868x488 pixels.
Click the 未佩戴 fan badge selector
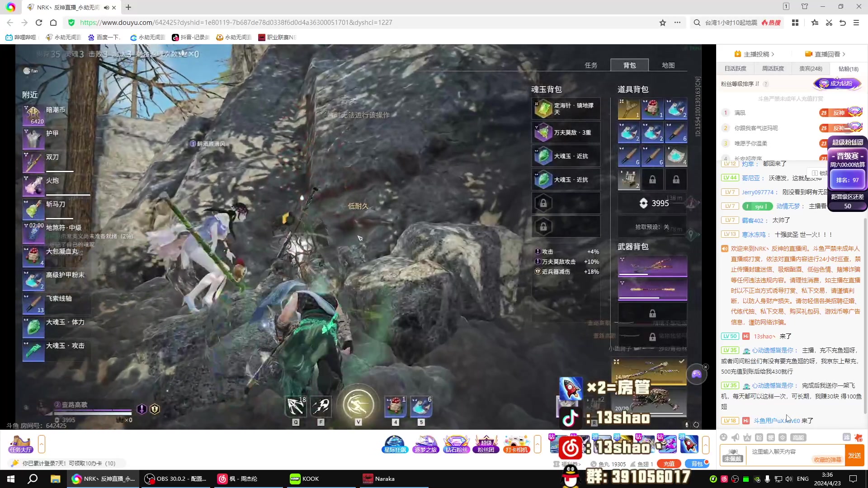[733, 455]
